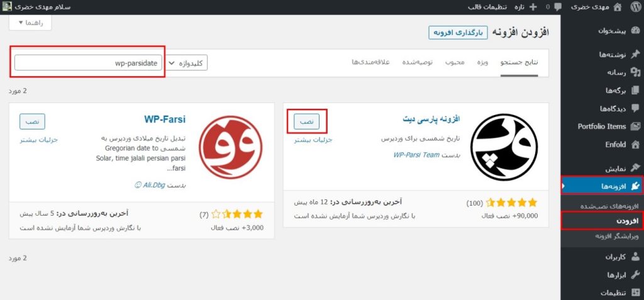
Task: Click سلام مهدی خضری account text
Action: [43, 7]
